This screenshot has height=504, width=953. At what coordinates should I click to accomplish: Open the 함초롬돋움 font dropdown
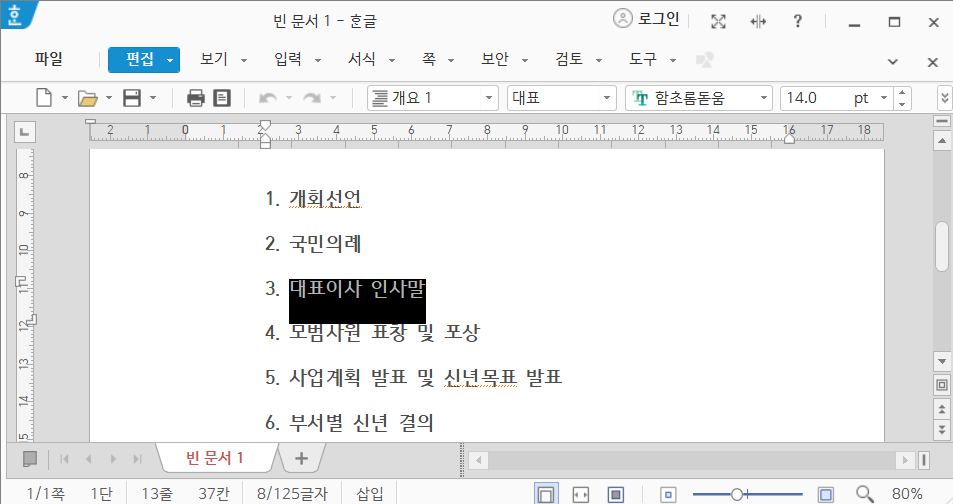coord(763,98)
